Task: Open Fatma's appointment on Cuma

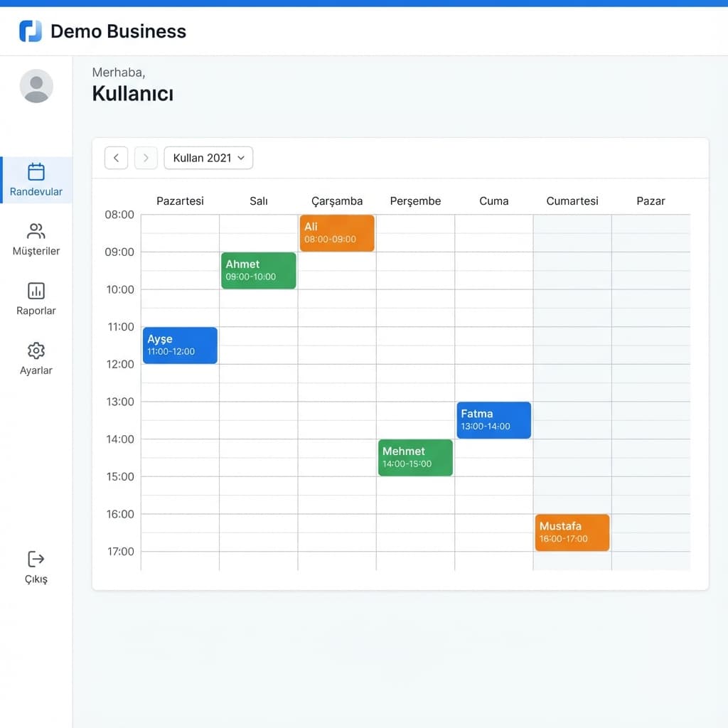Action: pyautogui.click(x=493, y=420)
